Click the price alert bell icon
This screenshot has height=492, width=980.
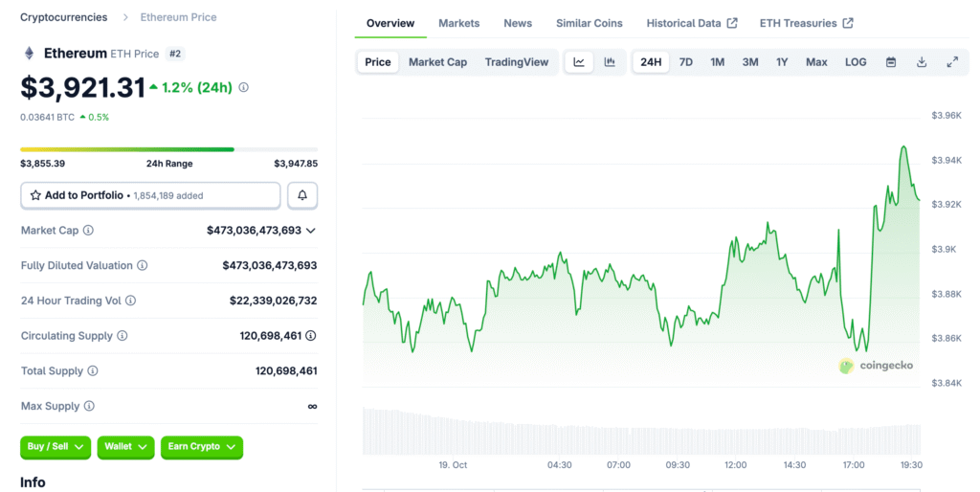pos(302,195)
